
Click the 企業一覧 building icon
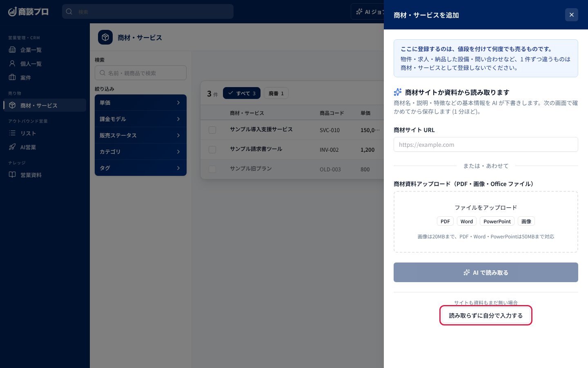tap(12, 49)
